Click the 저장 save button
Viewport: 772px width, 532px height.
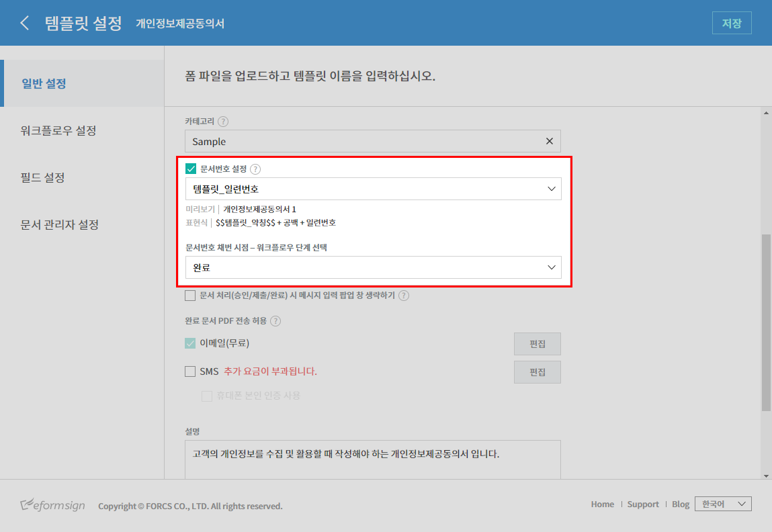tap(732, 23)
